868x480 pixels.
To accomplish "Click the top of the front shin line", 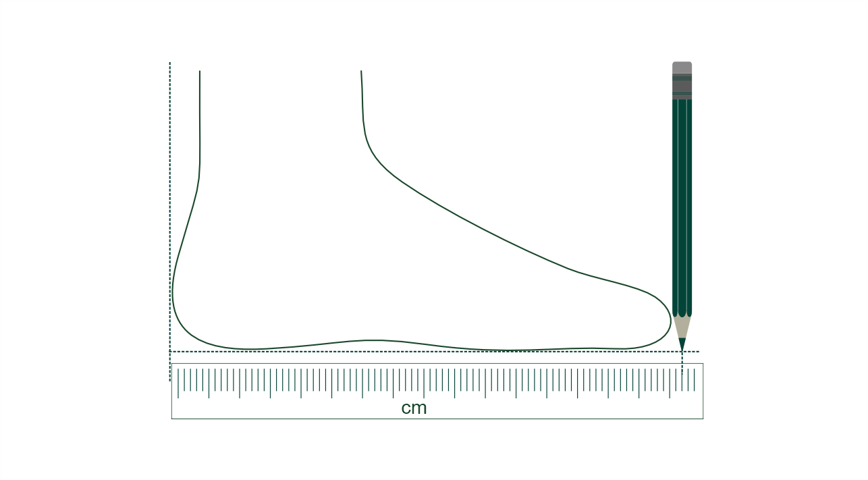I will click(x=361, y=73).
